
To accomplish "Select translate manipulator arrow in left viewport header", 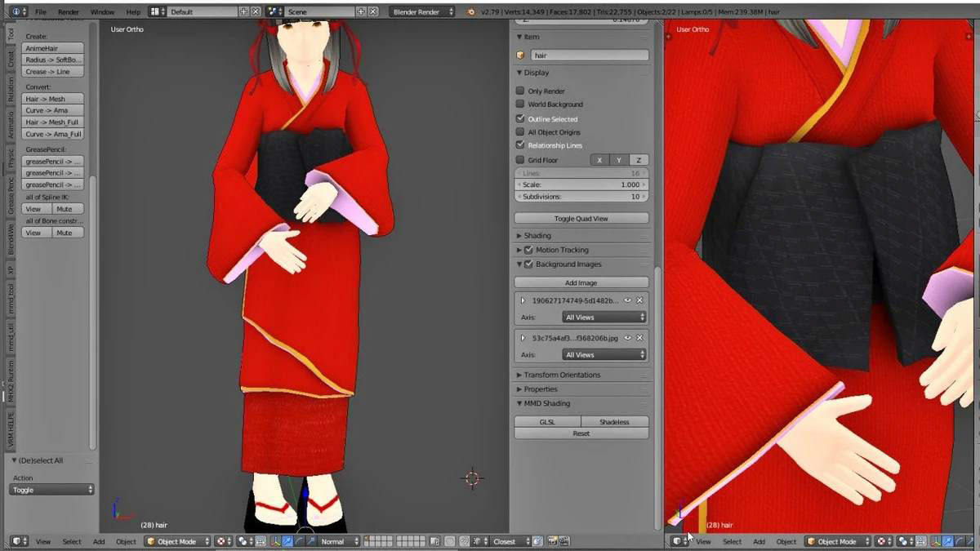I will pos(287,541).
